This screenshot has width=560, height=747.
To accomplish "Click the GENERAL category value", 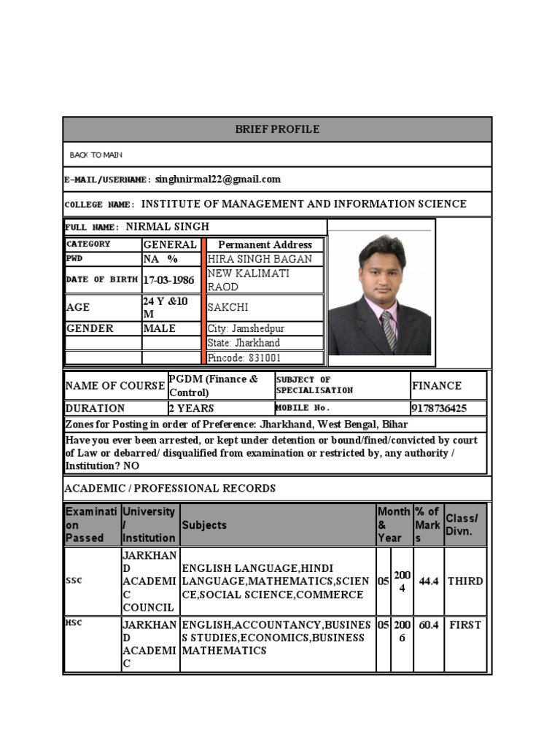I will pos(170,244).
